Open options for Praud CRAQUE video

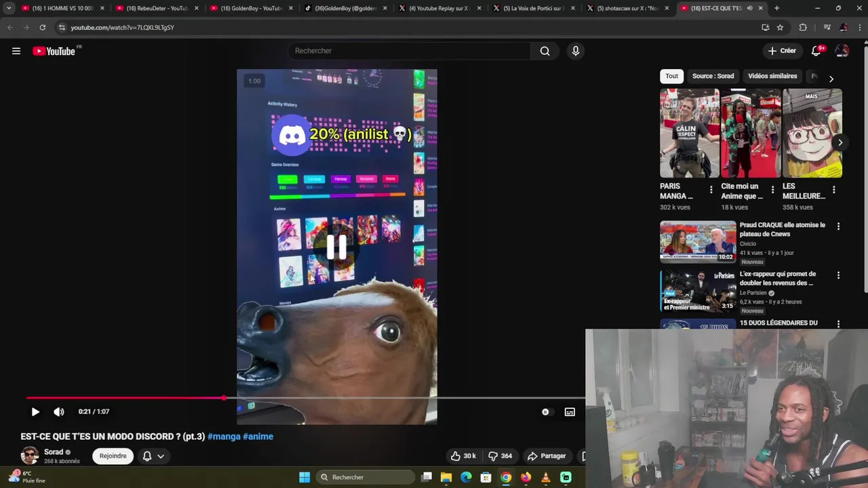(838, 226)
